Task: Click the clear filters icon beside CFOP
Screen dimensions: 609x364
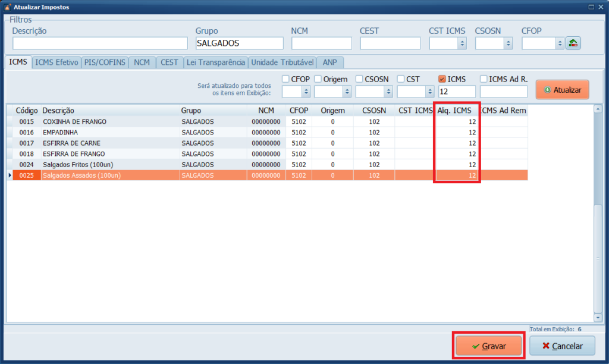Action: (x=573, y=43)
